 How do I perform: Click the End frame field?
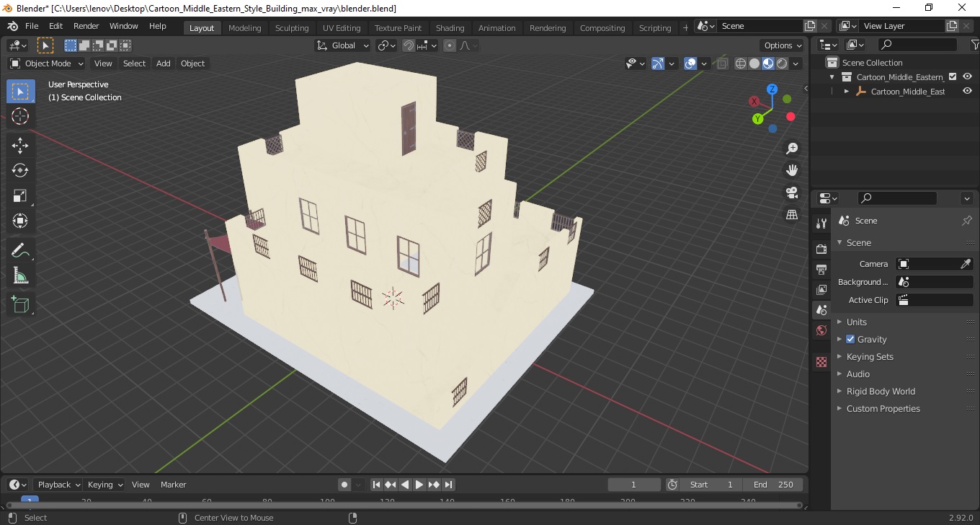pyautogui.click(x=773, y=485)
